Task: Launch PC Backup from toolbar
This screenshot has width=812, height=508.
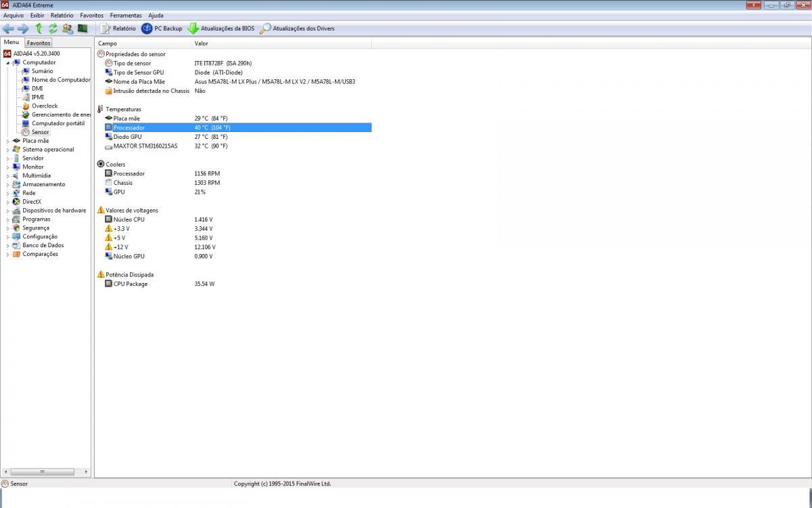Action: 162,28
